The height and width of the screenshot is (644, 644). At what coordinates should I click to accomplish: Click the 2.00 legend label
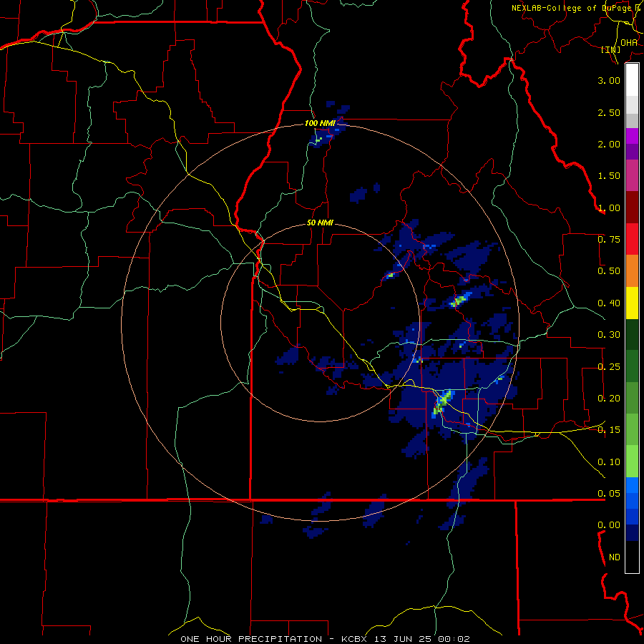pos(609,144)
